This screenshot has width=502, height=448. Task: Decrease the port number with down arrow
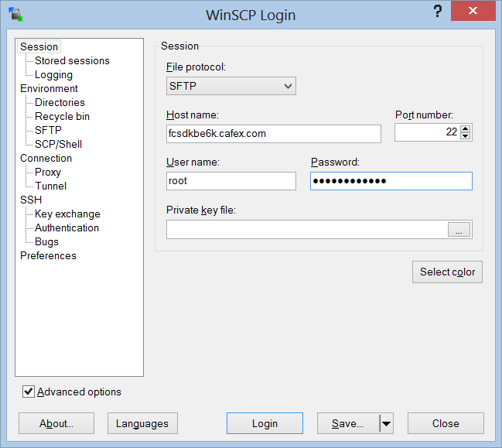click(x=465, y=135)
